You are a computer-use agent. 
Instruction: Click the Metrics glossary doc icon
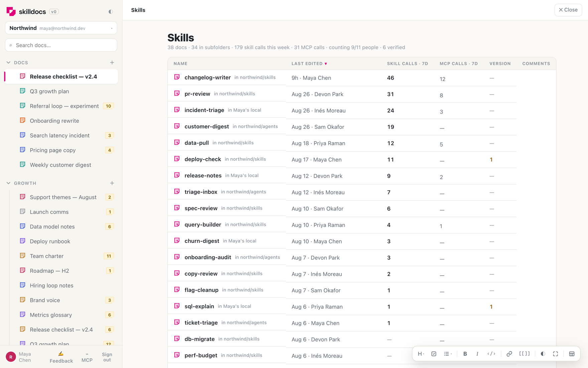click(x=22, y=314)
